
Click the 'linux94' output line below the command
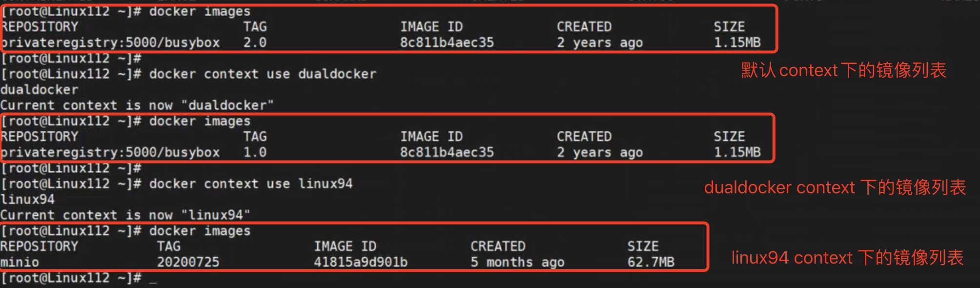coord(27,200)
